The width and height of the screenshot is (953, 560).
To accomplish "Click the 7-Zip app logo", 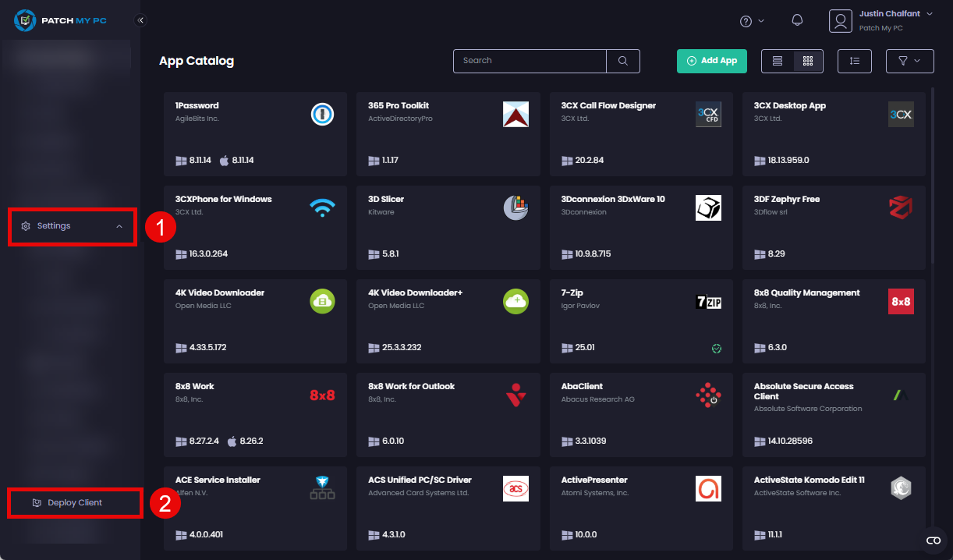I will click(708, 301).
